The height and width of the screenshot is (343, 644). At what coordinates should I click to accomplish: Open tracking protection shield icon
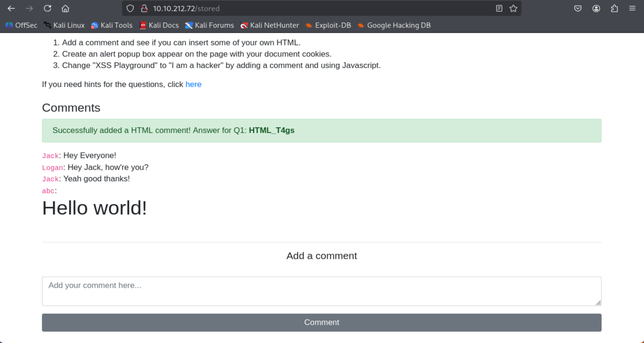click(x=130, y=9)
